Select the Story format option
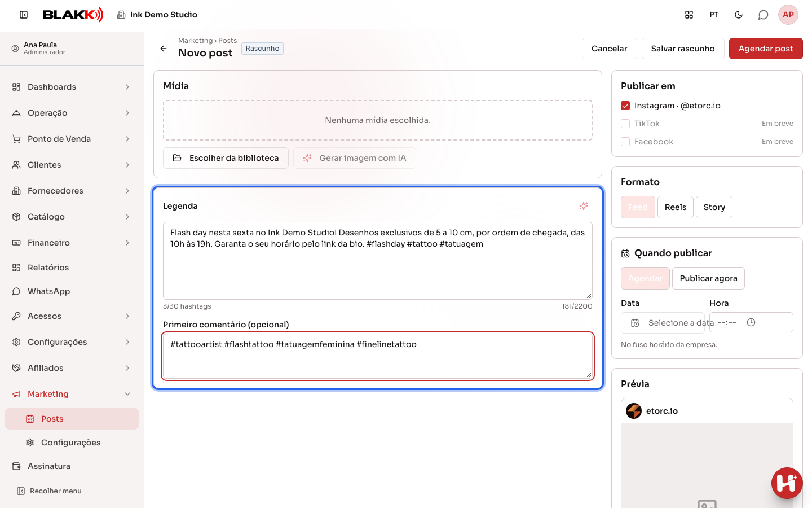 pos(714,207)
